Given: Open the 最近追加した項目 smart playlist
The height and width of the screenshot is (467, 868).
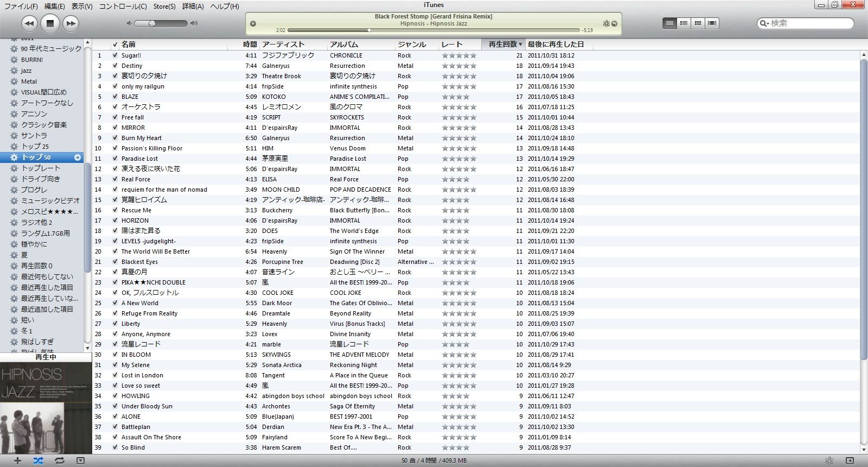Looking at the screenshot, I should pyautogui.click(x=47, y=310).
